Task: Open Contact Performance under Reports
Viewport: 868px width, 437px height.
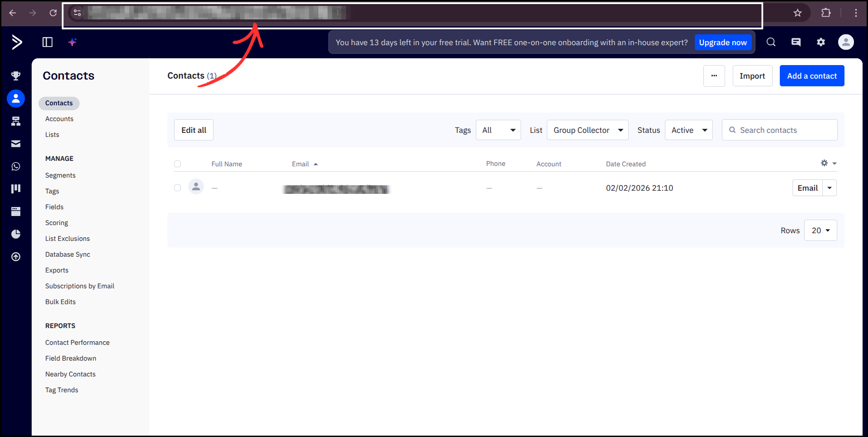Action: click(x=77, y=342)
